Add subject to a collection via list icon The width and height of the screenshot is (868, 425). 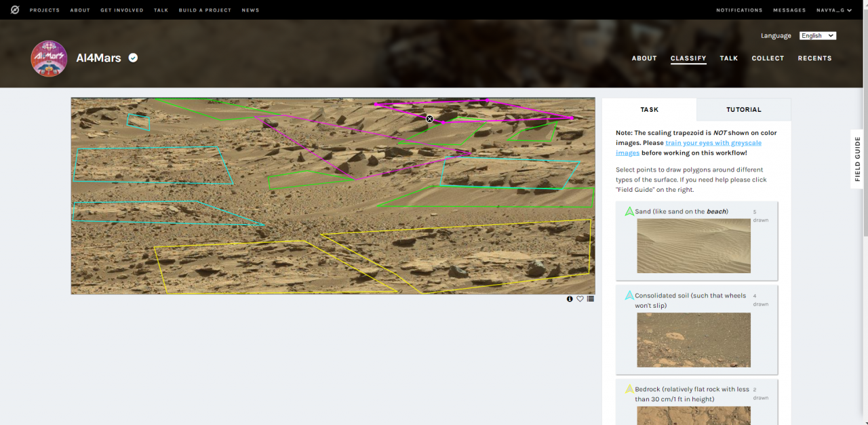click(591, 299)
